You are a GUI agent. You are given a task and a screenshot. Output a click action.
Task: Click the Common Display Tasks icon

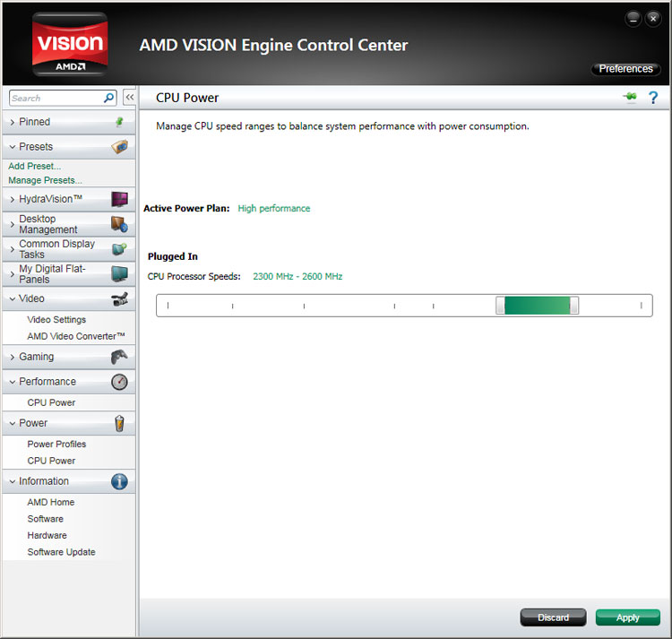[x=119, y=249]
